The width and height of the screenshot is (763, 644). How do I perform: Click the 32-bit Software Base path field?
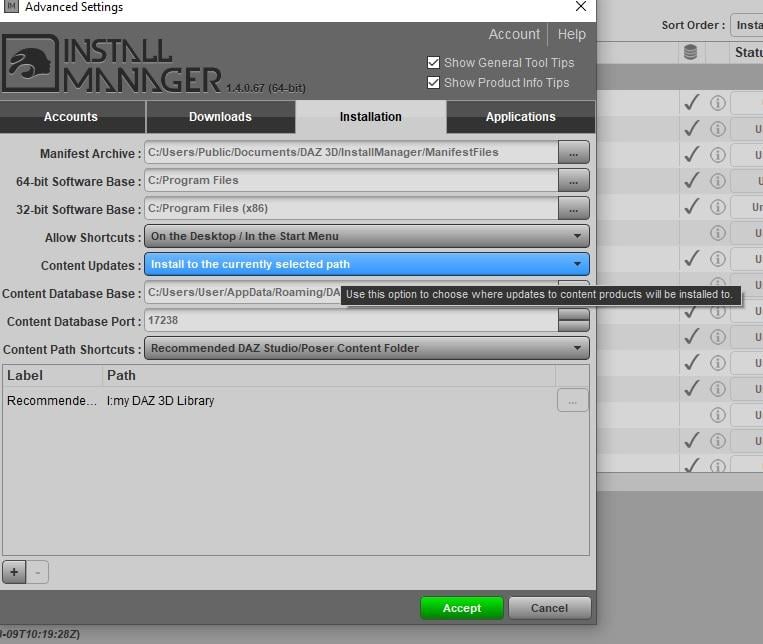(351, 208)
